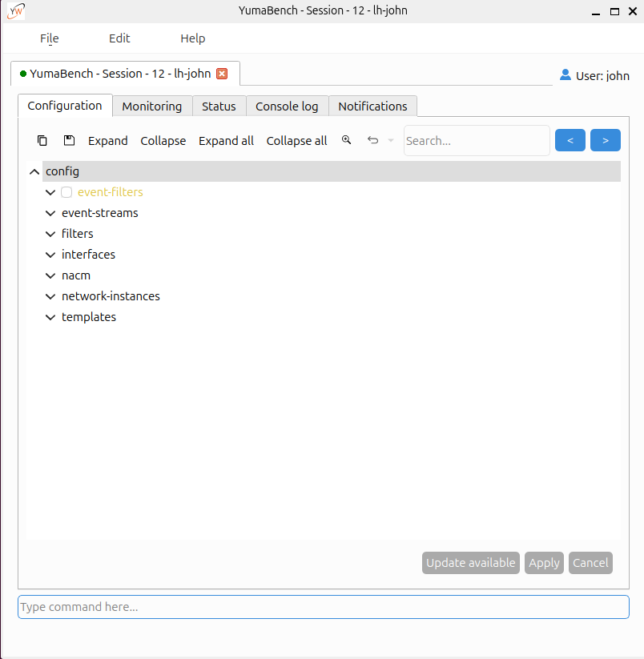Expand the interfaces node chevron

click(x=50, y=255)
